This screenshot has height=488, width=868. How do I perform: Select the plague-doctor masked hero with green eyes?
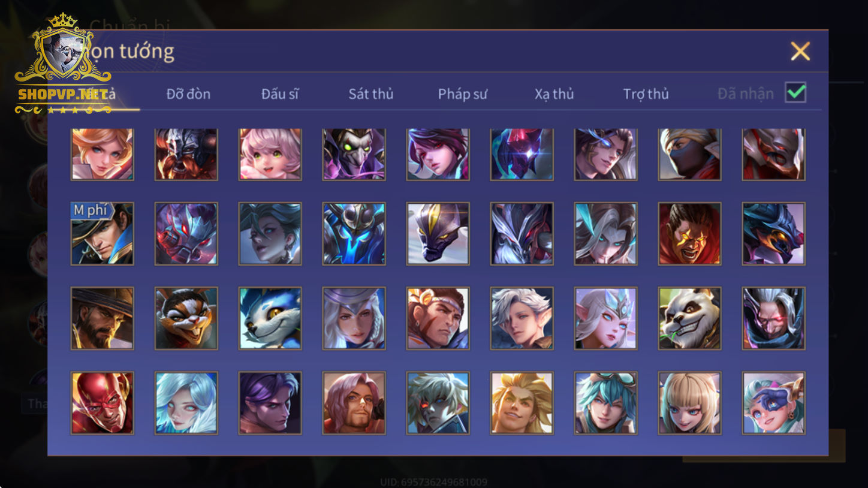pos(354,154)
